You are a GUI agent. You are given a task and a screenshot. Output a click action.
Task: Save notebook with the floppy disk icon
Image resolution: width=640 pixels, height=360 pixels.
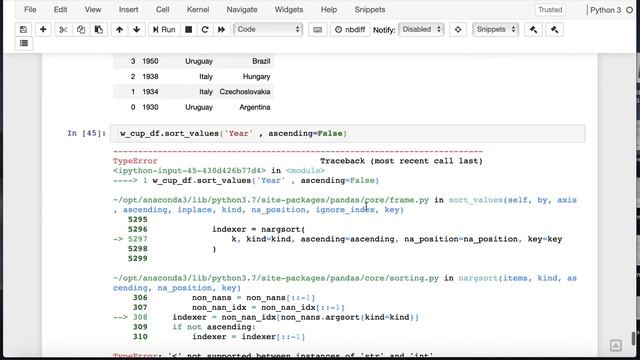click(x=23, y=29)
